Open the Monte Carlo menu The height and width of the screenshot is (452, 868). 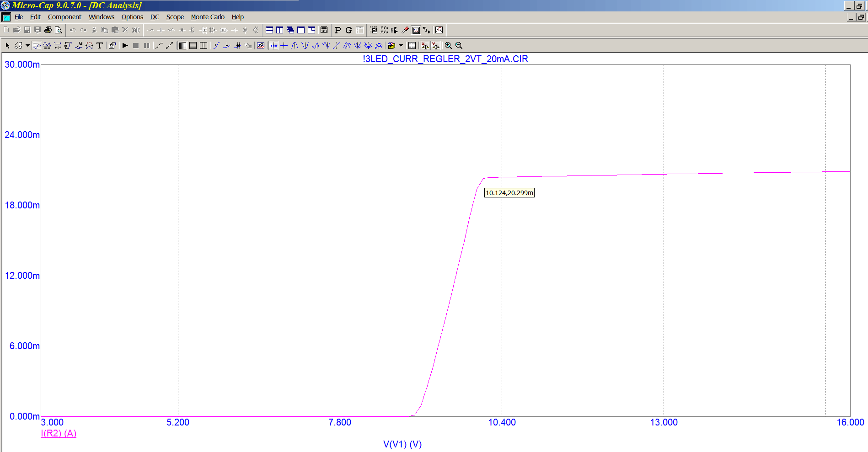coord(208,17)
